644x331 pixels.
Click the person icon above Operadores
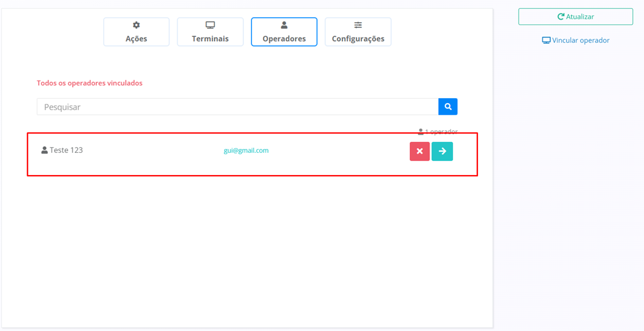tap(284, 25)
